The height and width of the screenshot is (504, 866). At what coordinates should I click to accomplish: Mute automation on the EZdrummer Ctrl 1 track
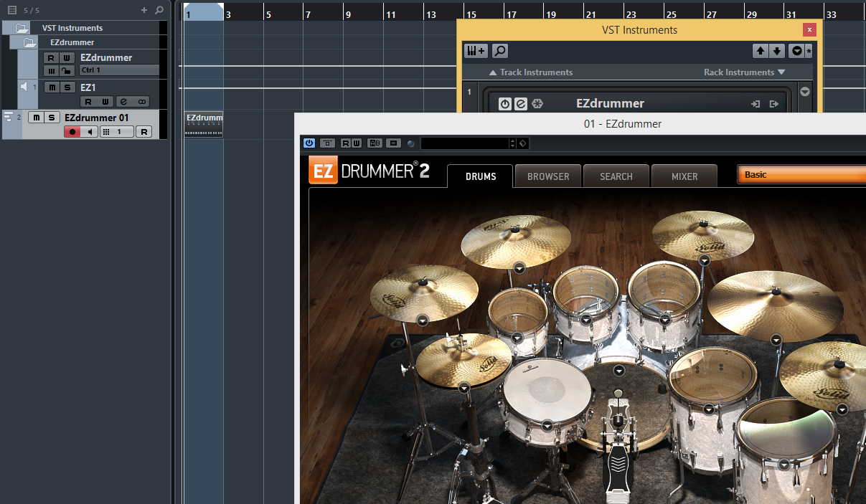pyautogui.click(x=51, y=70)
